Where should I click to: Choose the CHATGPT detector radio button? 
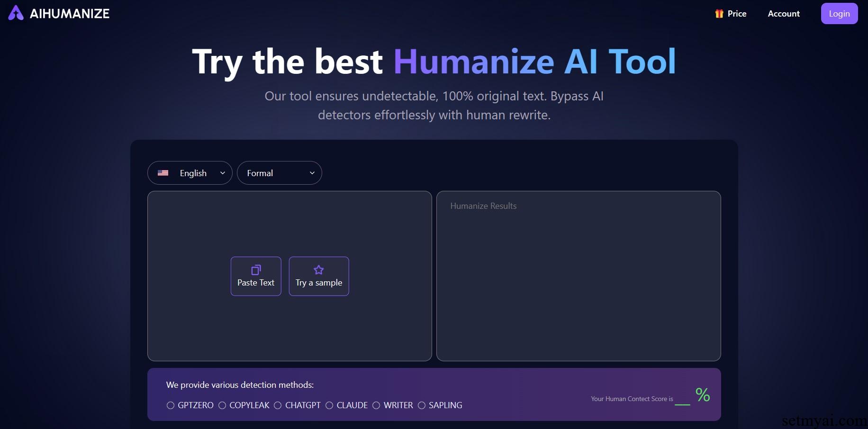[278, 405]
